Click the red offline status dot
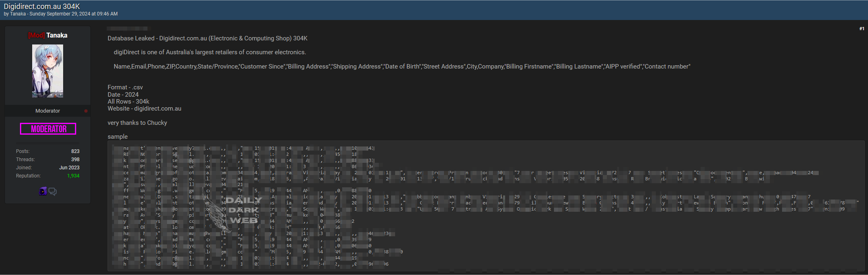 pos(86,111)
